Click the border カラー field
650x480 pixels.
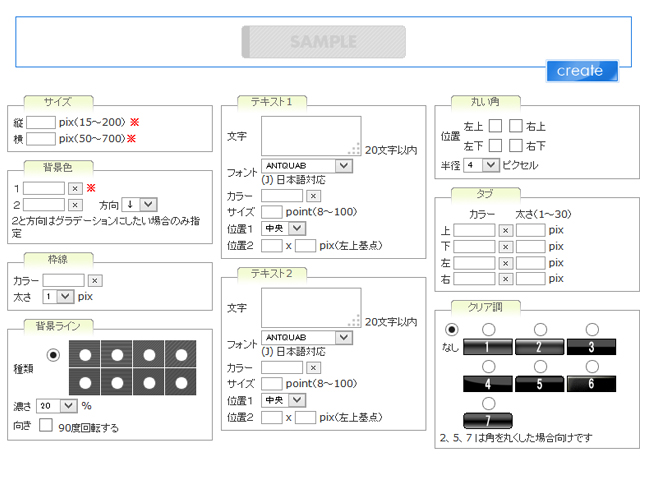pos(64,281)
